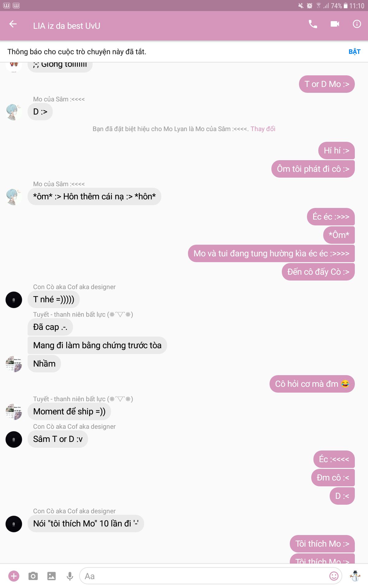
Task: Open the emoji picker in the text field
Action: point(334,576)
